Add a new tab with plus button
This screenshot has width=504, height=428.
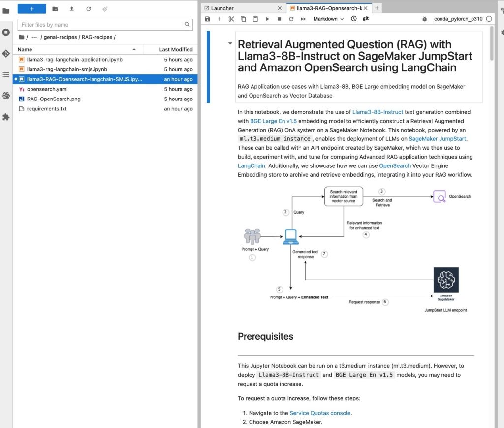(377, 8)
